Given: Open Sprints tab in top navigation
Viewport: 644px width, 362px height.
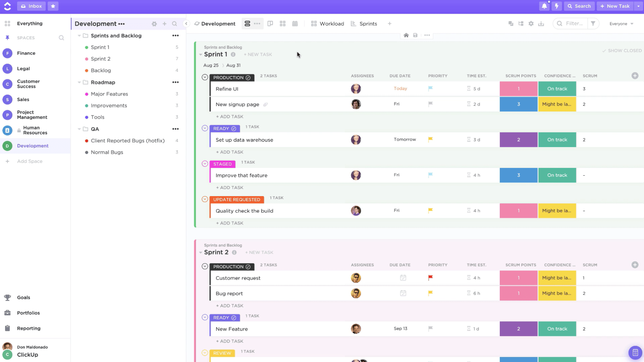Looking at the screenshot, I should point(368,23).
